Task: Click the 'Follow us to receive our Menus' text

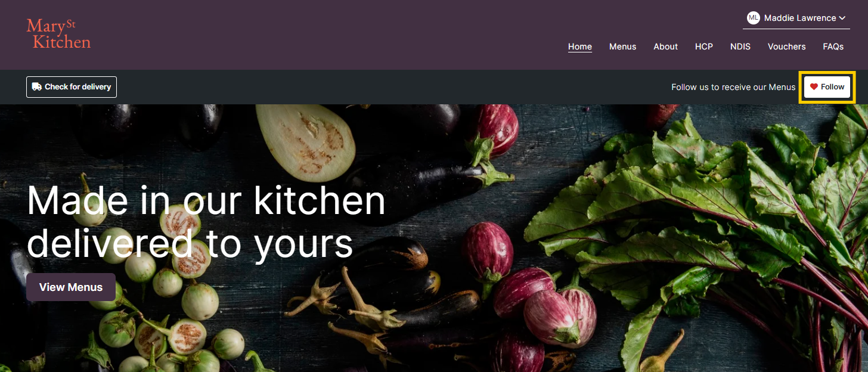Action: coord(733,87)
